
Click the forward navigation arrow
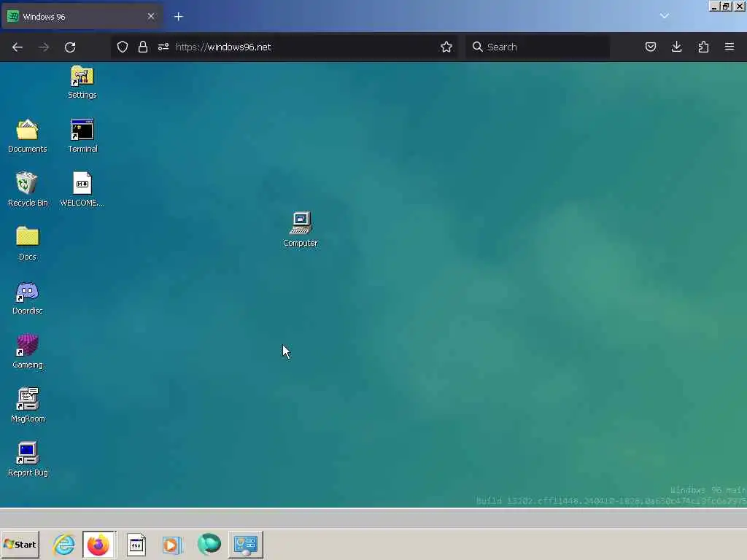point(43,47)
